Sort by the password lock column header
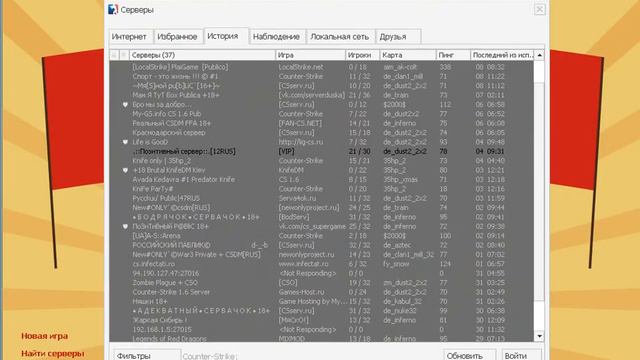The image size is (640, 360). pyautogui.click(x=114, y=55)
